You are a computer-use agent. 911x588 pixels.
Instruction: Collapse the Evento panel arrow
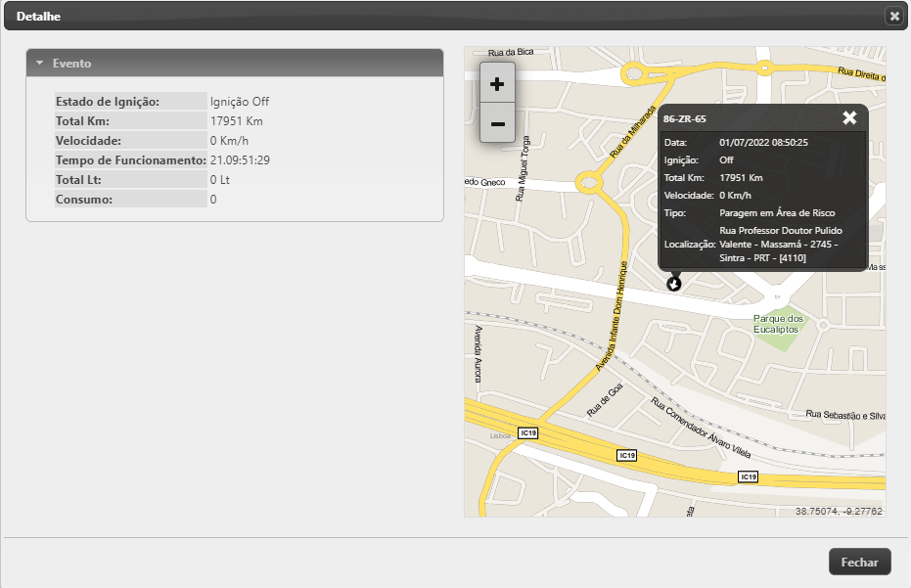point(39,63)
